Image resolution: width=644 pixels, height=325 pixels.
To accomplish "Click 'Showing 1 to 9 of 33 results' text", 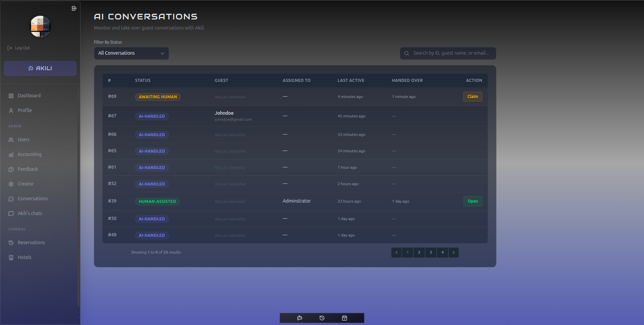I will click(x=156, y=252).
